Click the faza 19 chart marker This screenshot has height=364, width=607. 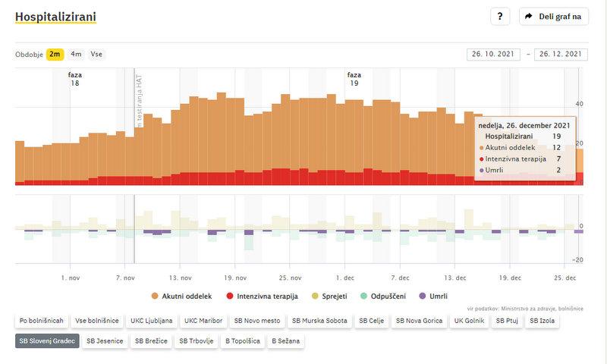[354, 79]
